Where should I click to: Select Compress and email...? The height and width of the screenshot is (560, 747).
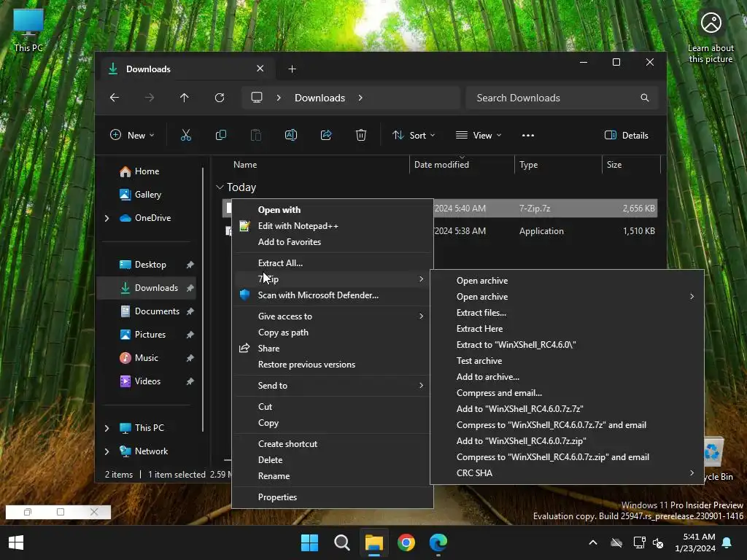click(x=567, y=393)
